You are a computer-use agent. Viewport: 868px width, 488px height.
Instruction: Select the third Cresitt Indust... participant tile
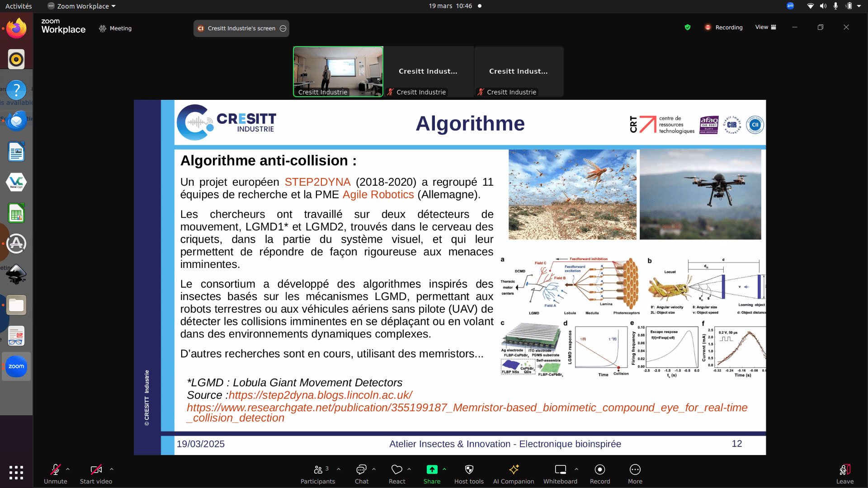[x=519, y=71]
